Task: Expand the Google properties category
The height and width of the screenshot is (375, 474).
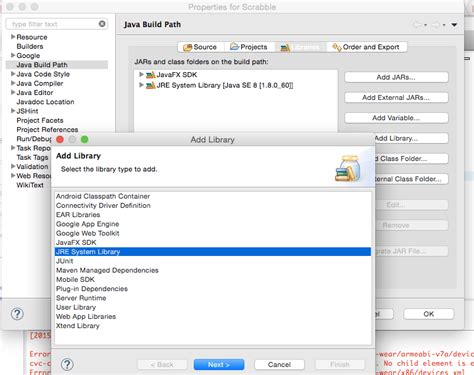Action: (13, 55)
